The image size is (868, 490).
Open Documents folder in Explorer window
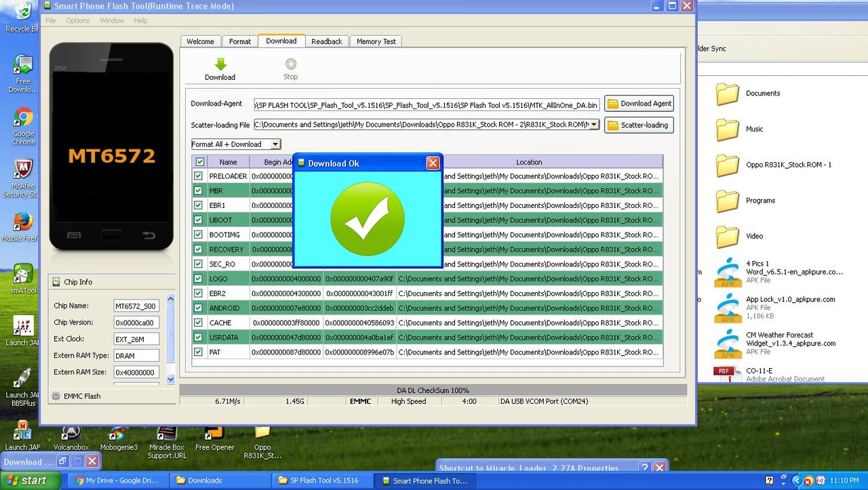(x=728, y=94)
